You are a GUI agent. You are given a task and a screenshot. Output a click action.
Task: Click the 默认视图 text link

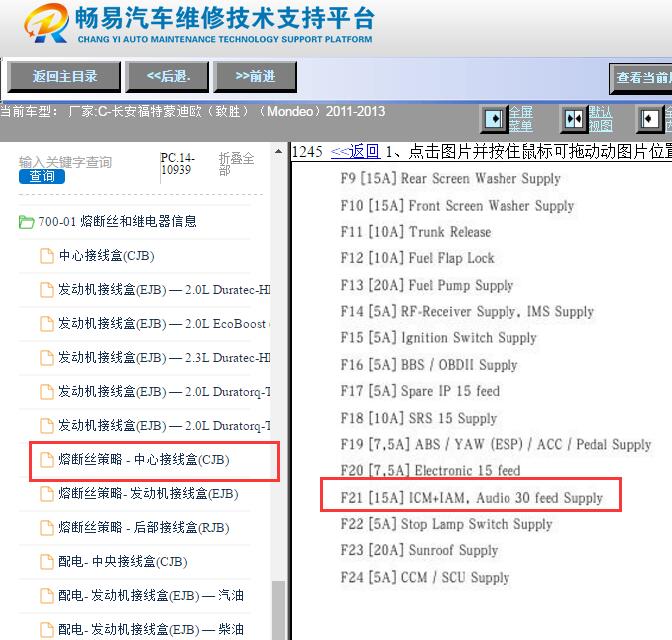pyautogui.click(x=600, y=119)
